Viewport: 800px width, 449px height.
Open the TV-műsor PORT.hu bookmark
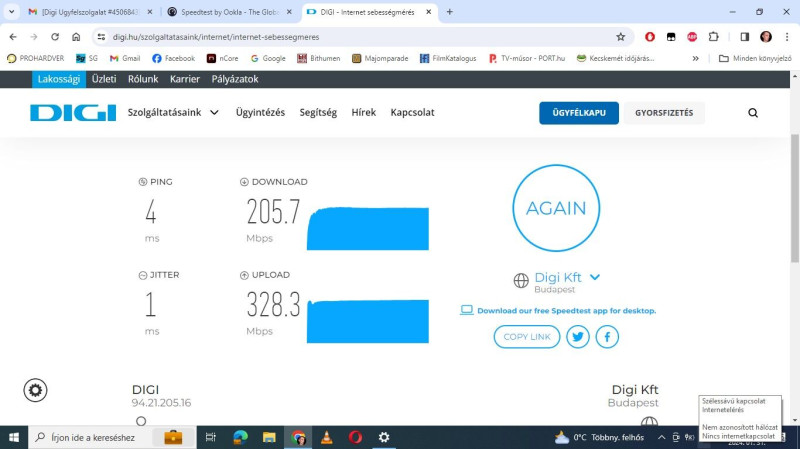527,59
